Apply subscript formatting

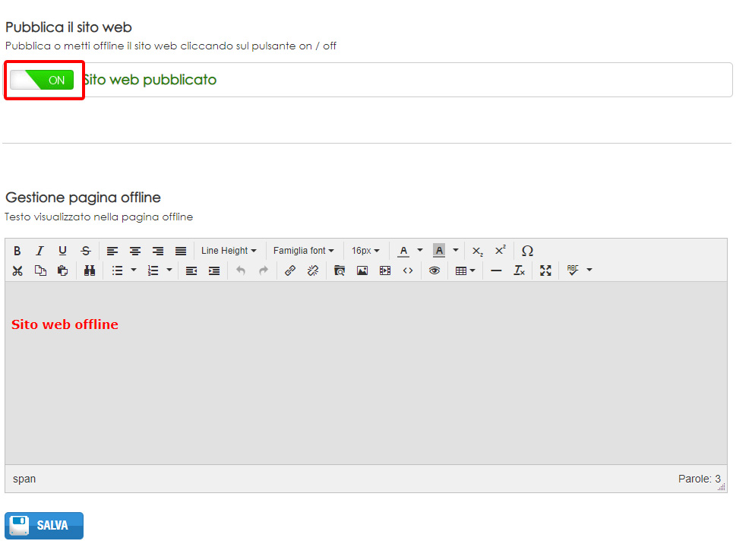click(x=477, y=251)
